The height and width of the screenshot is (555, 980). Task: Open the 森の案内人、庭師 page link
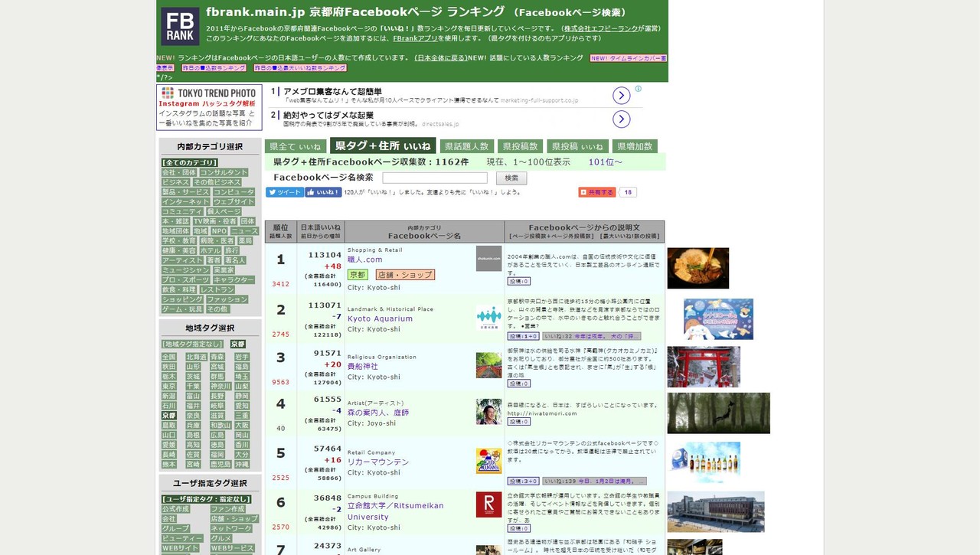coord(378,412)
